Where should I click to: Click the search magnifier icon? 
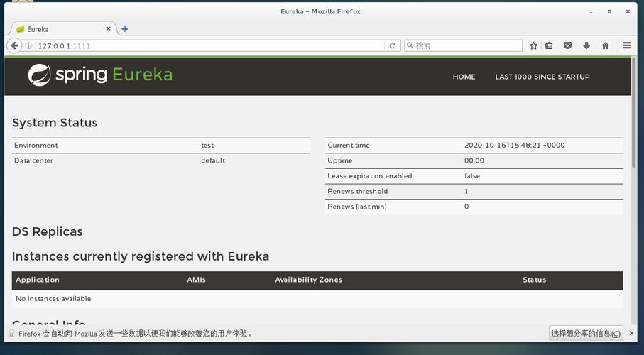[410, 45]
